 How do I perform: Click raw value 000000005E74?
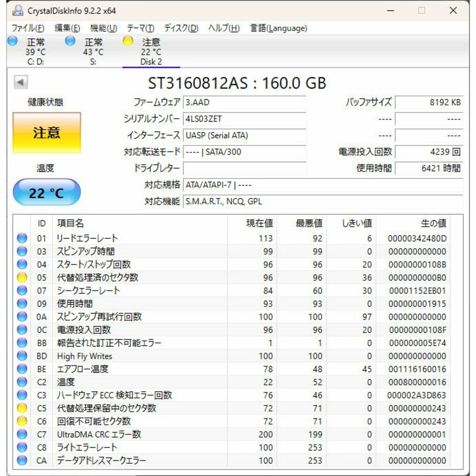(417, 343)
